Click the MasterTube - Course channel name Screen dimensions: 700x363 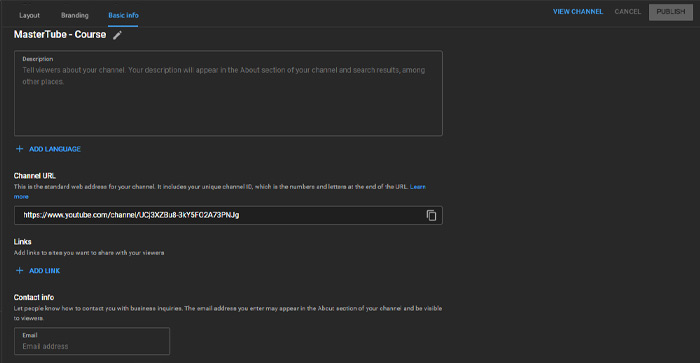click(x=60, y=34)
